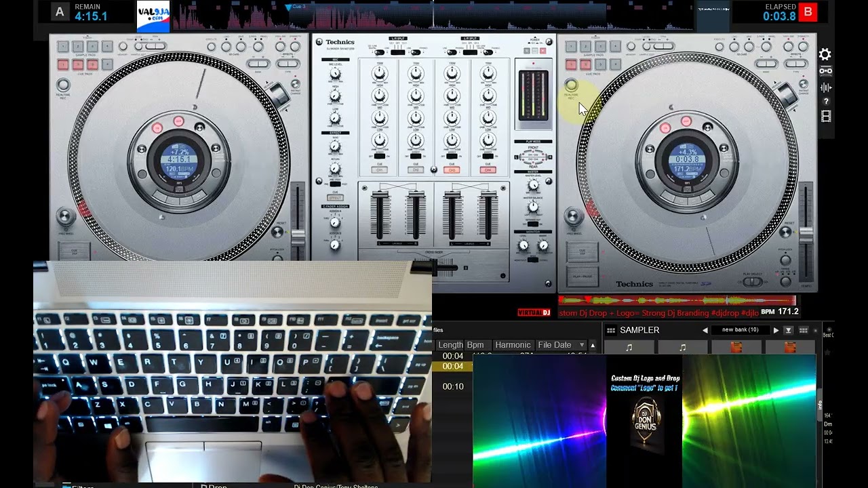The height and width of the screenshot is (488, 868).
Task: Trigger the first sampler pad with music note
Action: (629, 347)
